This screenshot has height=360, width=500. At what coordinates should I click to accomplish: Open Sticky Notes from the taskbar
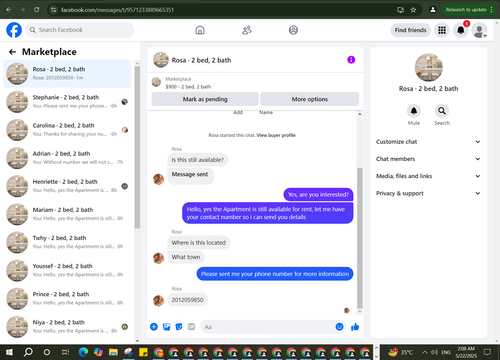point(143,352)
